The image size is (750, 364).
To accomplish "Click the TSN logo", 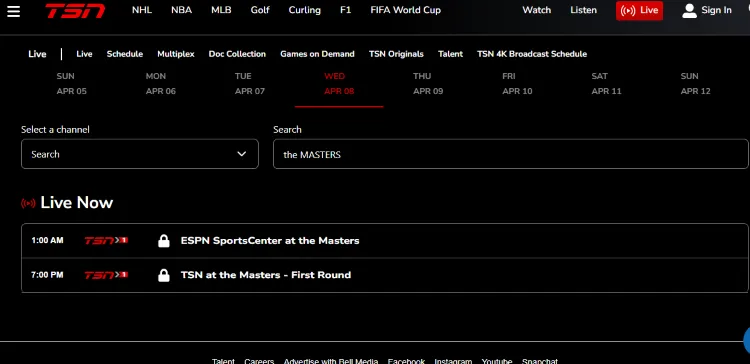I will pos(75,11).
